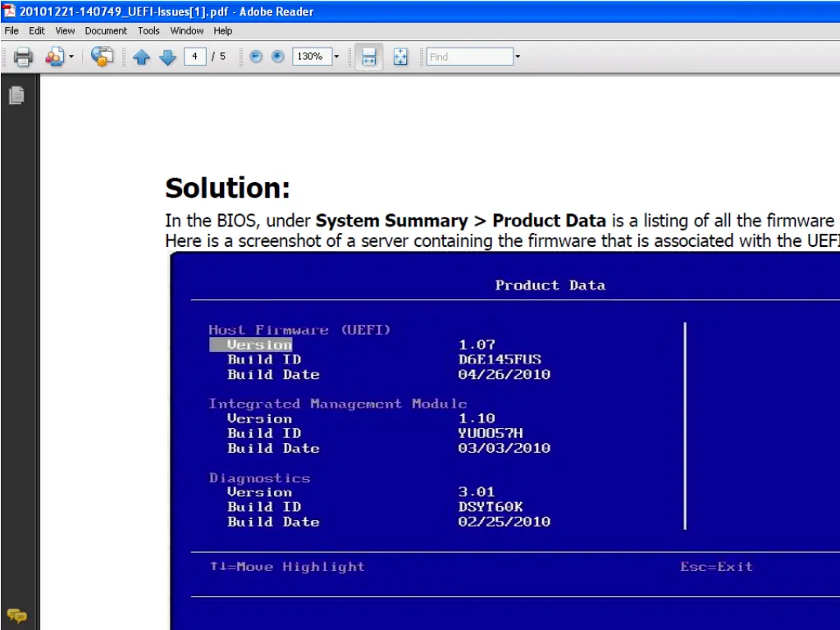
Task: Expand the zoom percentage dropdown
Action: [336, 57]
